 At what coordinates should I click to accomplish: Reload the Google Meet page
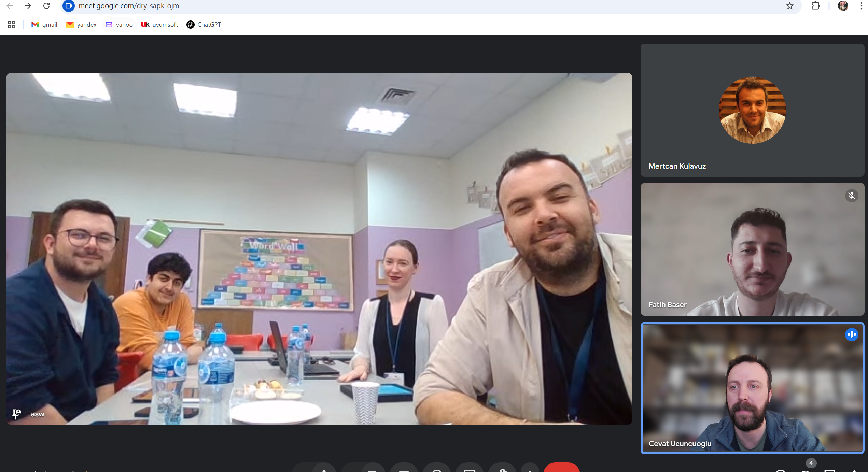(x=46, y=6)
